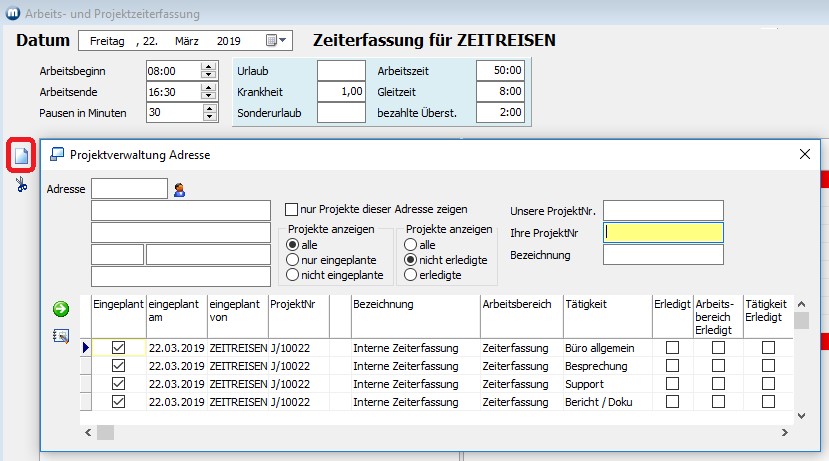This screenshot has height=461, width=829.
Task: Click the 'Unsere ProjektNr.' input field
Action: [662, 210]
